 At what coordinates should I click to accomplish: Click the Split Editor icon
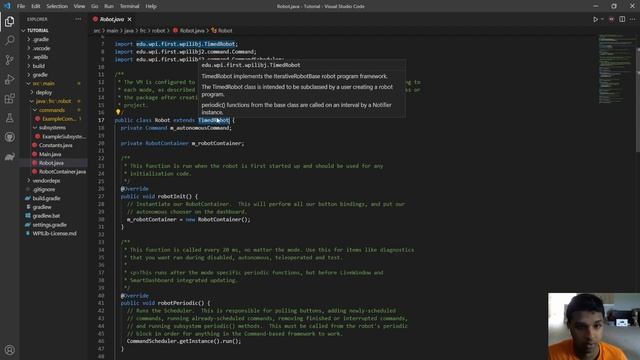pos(622,19)
